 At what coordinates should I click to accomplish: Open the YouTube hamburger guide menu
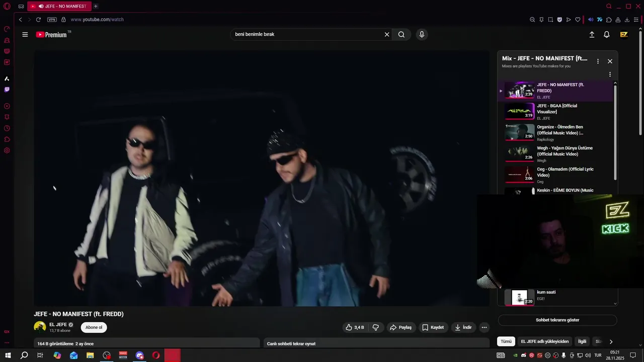click(25, 35)
